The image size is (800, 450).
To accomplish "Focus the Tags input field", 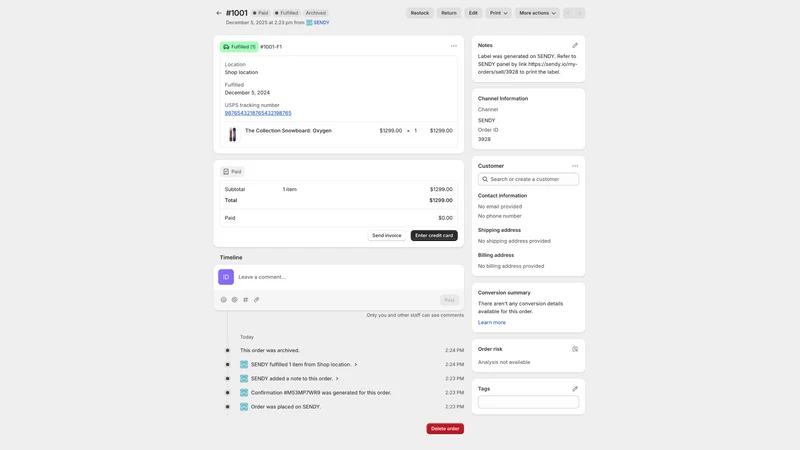I will (x=529, y=402).
